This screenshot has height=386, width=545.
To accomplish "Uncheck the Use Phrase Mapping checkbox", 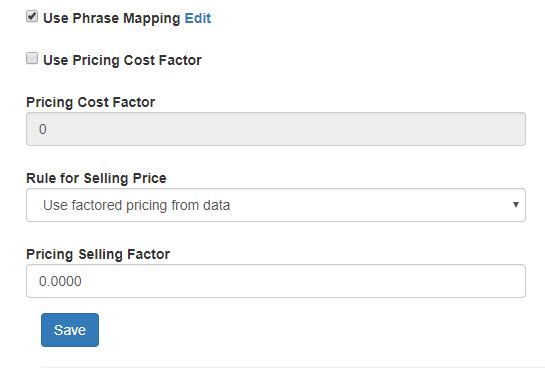I will click(32, 16).
